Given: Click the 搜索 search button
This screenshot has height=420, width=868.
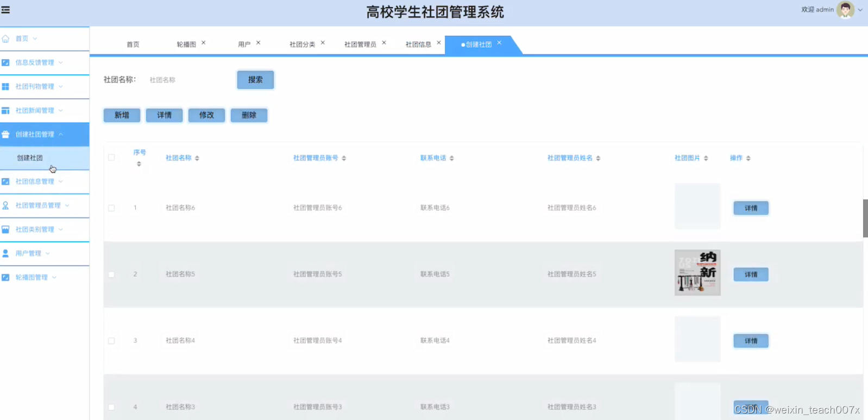Looking at the screenshot, I should tap(255, 80).
